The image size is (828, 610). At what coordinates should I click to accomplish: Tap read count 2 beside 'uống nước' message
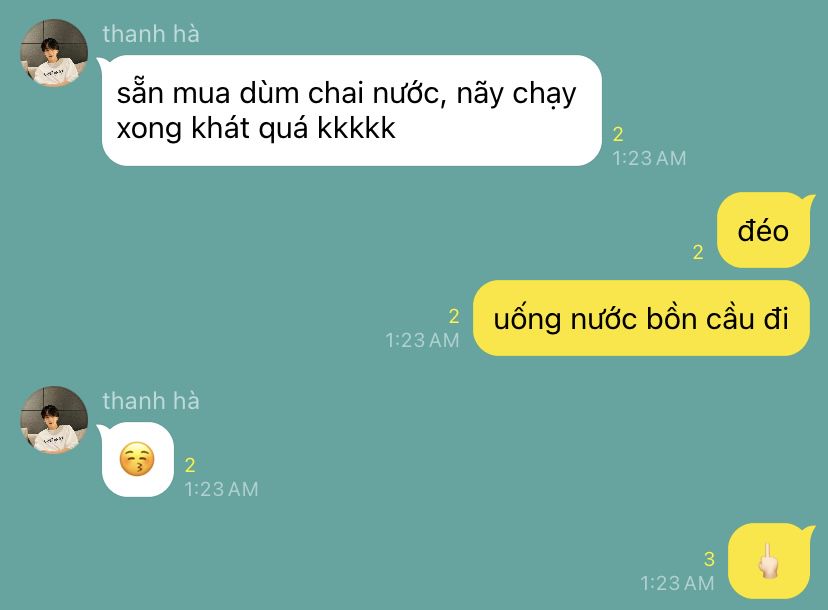[454, 316]
